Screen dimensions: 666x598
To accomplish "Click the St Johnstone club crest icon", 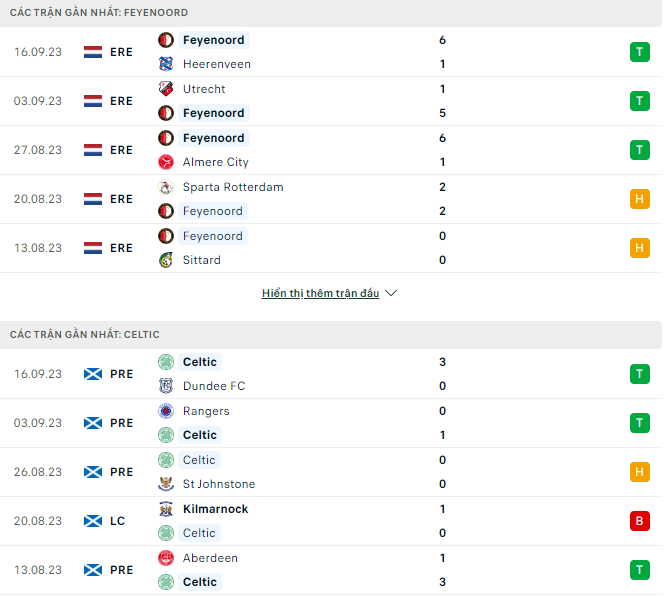I will (x=166, y=484).
